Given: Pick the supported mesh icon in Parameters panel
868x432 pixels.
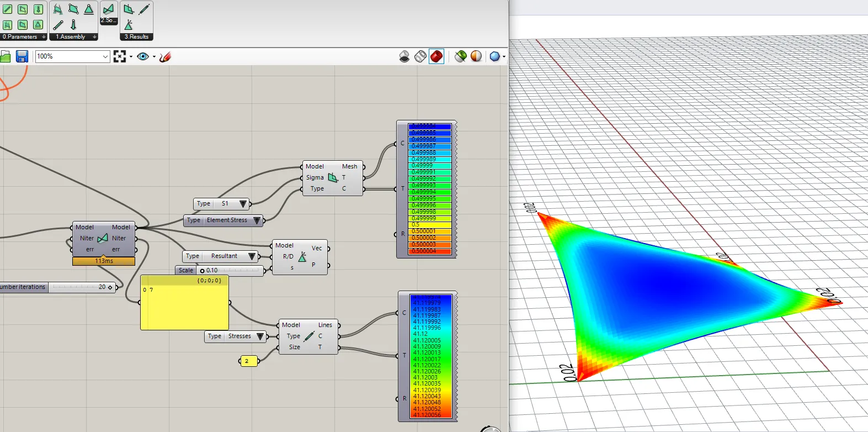Looking at the screenshot, I should 8,25.
